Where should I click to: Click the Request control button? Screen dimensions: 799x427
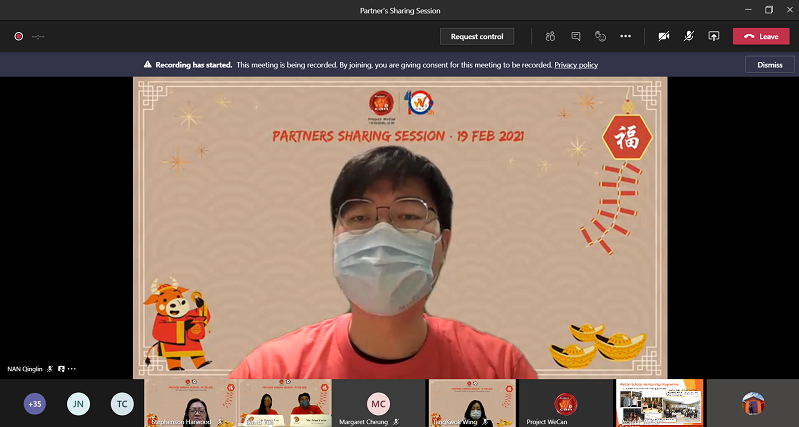477,36
